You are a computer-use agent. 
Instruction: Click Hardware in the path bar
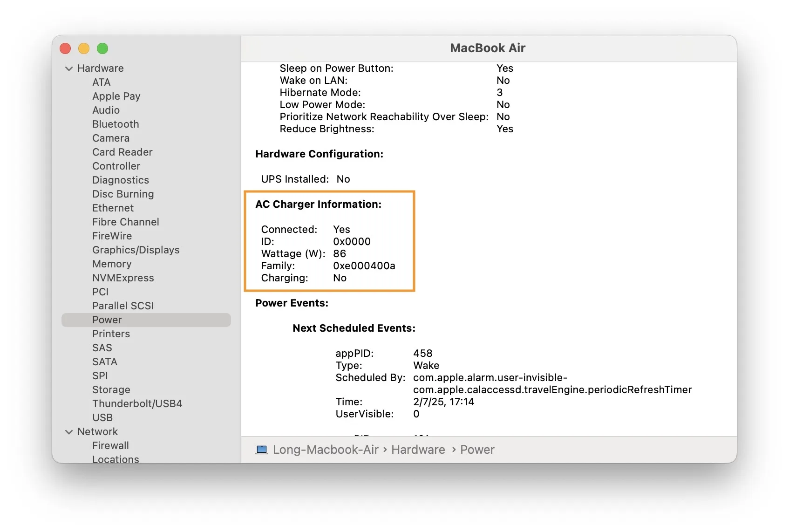pyautogui.click(x=418, y=450)
